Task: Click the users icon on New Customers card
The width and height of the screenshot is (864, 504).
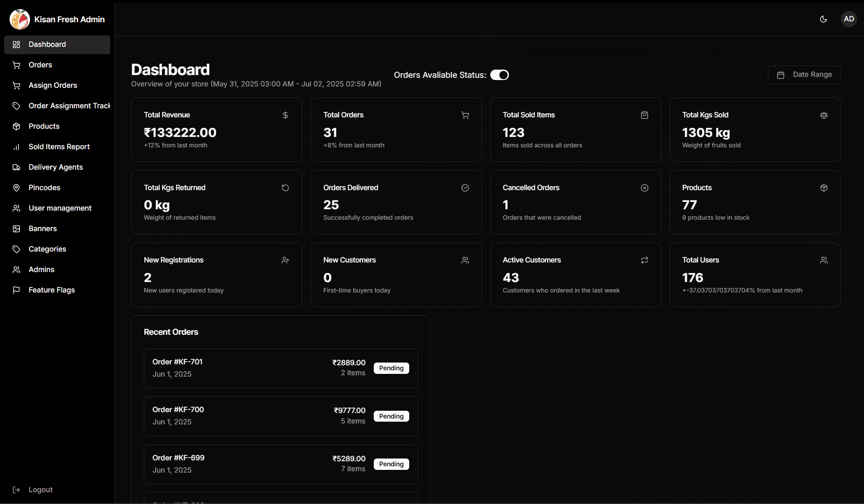Action: click(465, 260)
